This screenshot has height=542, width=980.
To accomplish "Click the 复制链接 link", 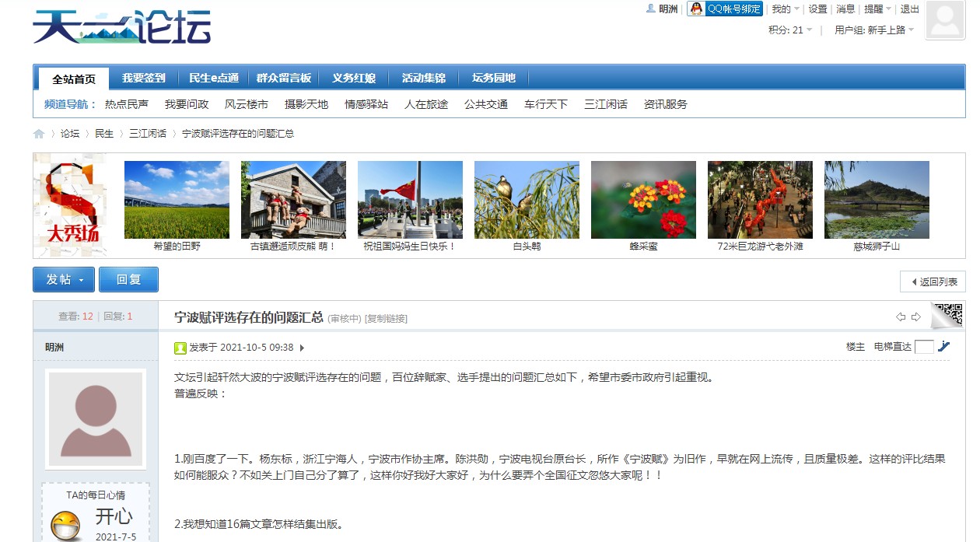I will point(387,319).
